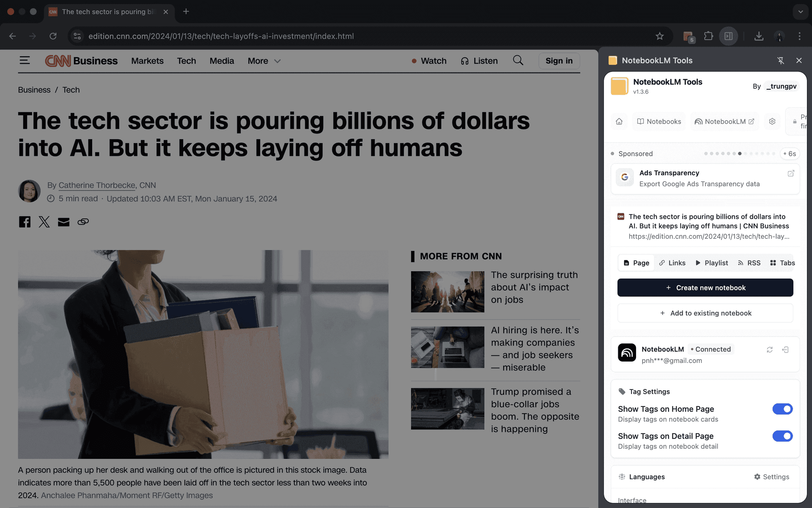The image size is (812, 508).
Task: Expand the browser tab search chevron
Action: (x=800, y=12)
